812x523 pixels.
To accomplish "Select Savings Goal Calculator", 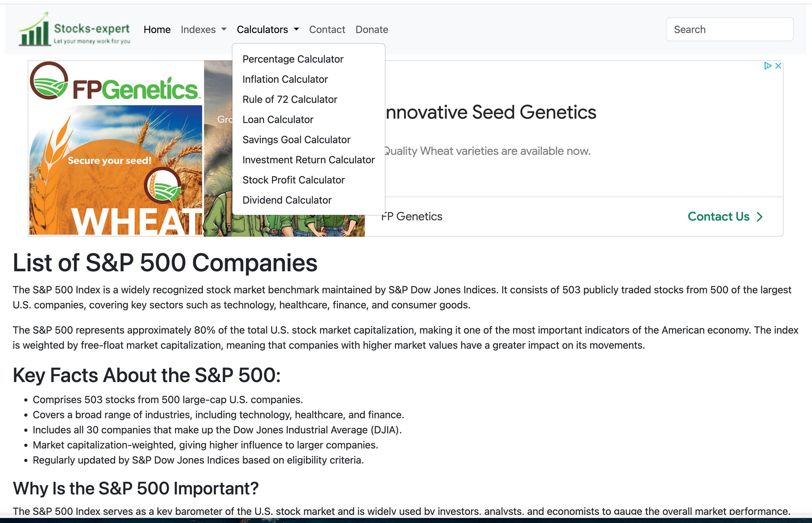I will click(296, 140).
